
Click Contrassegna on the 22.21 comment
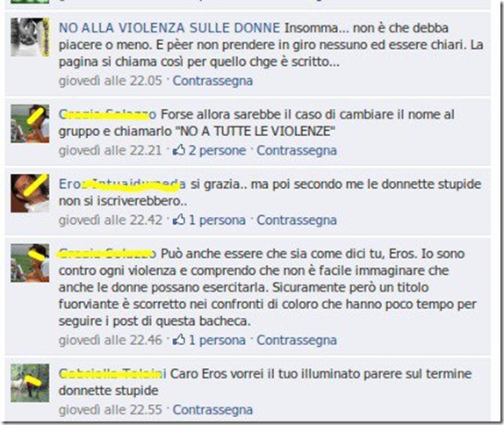tap(297, 150)
